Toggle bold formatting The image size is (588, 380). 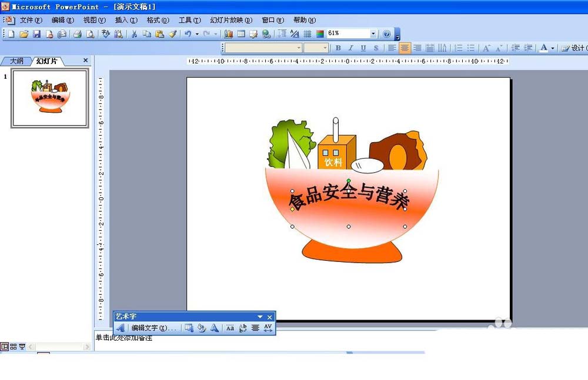click(338, 48)
